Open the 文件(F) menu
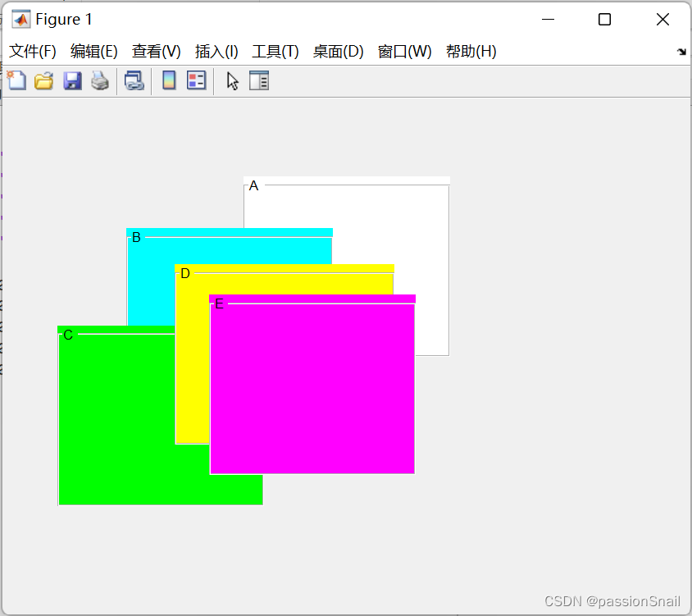The width and height of the screenshot is (692, 616). pos(33,51)
